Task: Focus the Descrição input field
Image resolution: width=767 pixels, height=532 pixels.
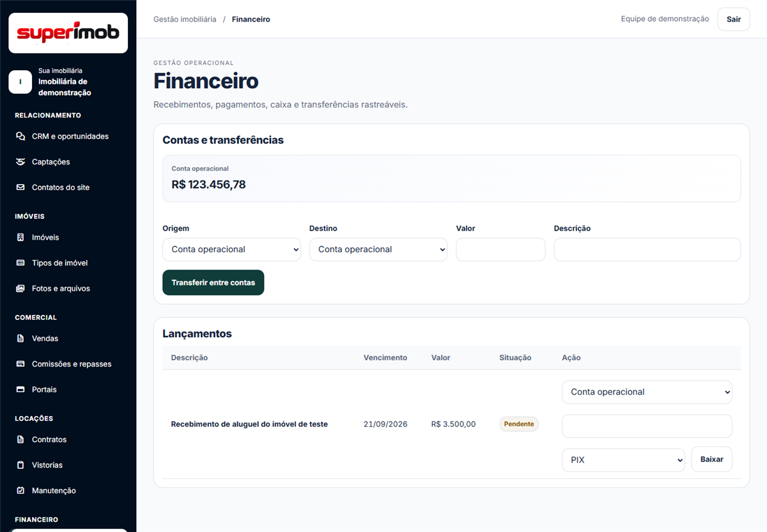Action: click(647, 249)
